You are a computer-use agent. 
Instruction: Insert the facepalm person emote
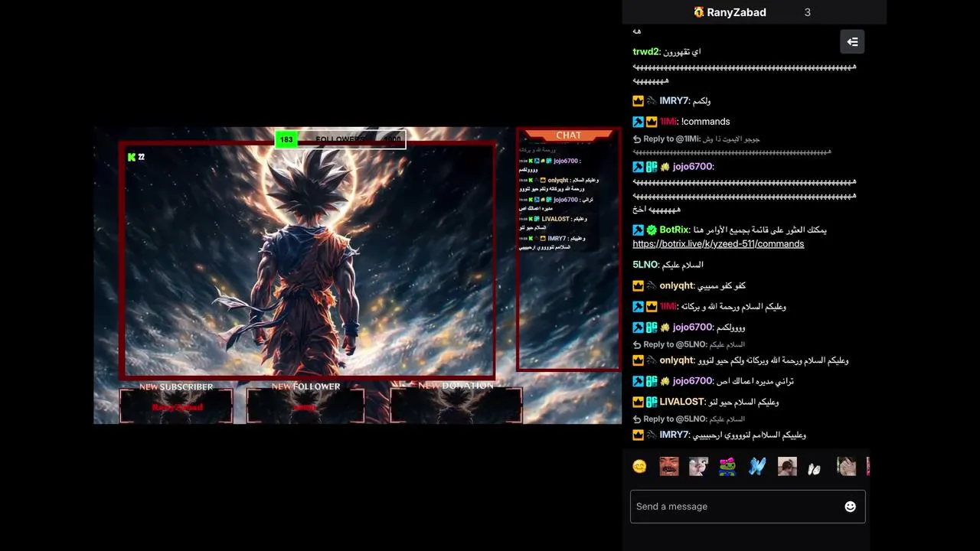[846, 466]
